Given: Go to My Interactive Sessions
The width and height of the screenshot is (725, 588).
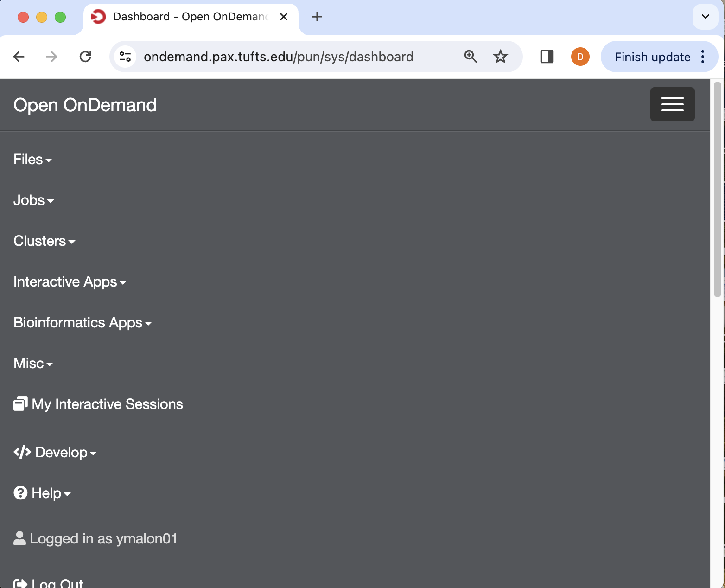Looking at the screenshot, I should point(98,404).
